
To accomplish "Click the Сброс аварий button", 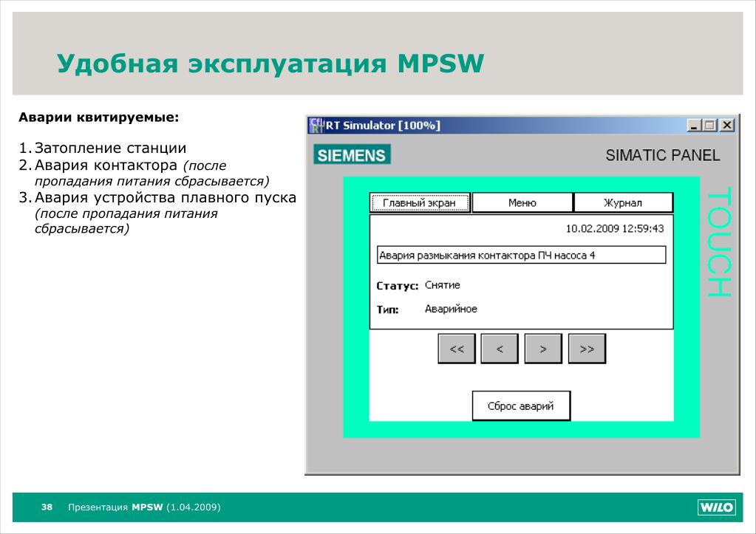I will 521,405.
